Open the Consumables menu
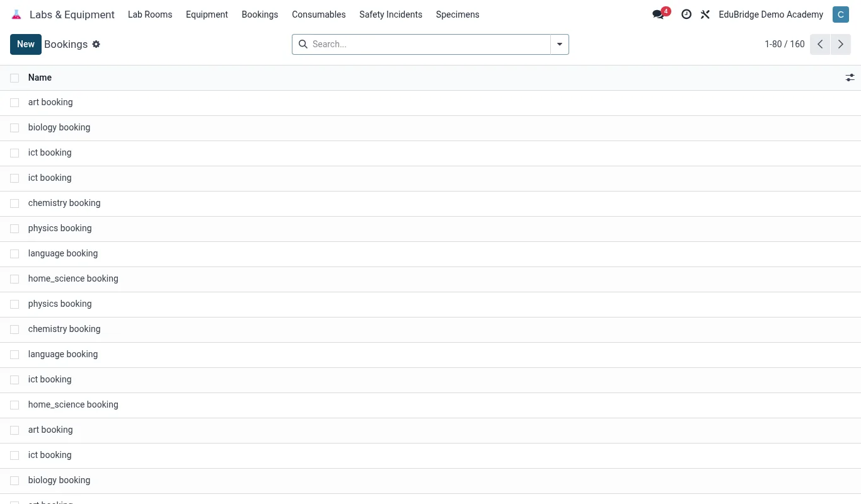Viewport: 861px width, 504px height. click(x=319, y=14)
